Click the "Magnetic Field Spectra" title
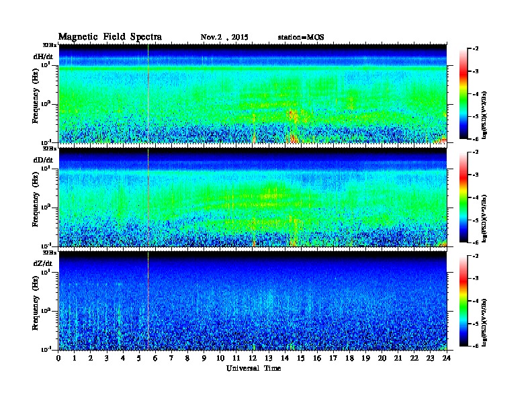The width and height of the screenshot is (532, 411). (110, 37)
